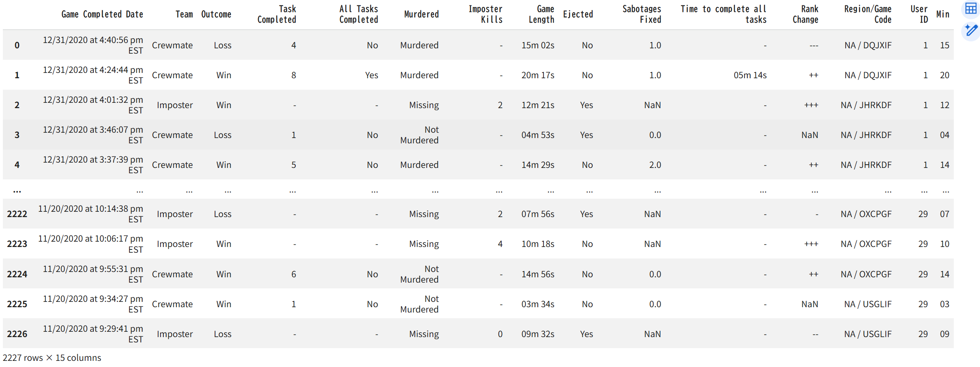Click the 05m 14s time cell
The height and width of the screenshot is (367, 980).
coord(750,75)
